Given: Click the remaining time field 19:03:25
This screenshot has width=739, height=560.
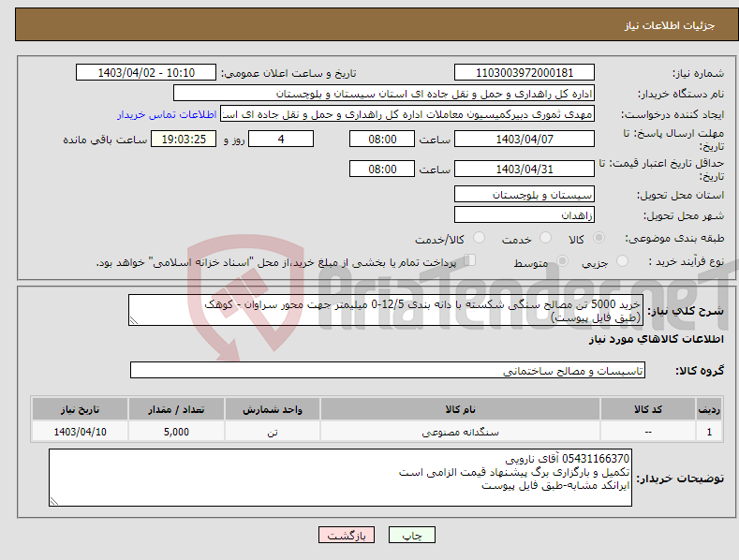Looking at the screenshot, I should [x=184, y=139].
